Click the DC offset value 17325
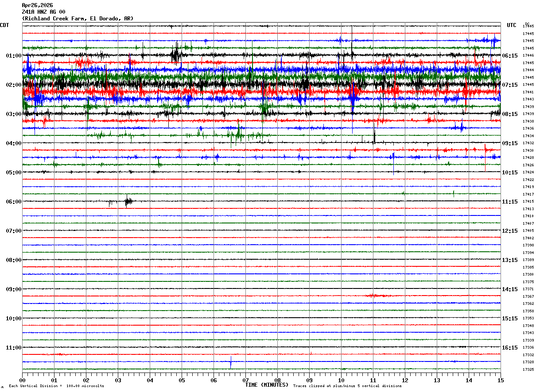 528,369
